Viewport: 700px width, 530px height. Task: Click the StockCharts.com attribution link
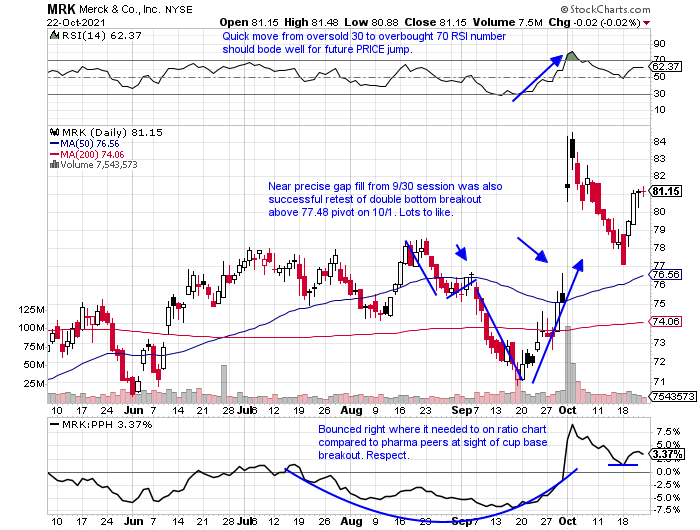point(606,9)
